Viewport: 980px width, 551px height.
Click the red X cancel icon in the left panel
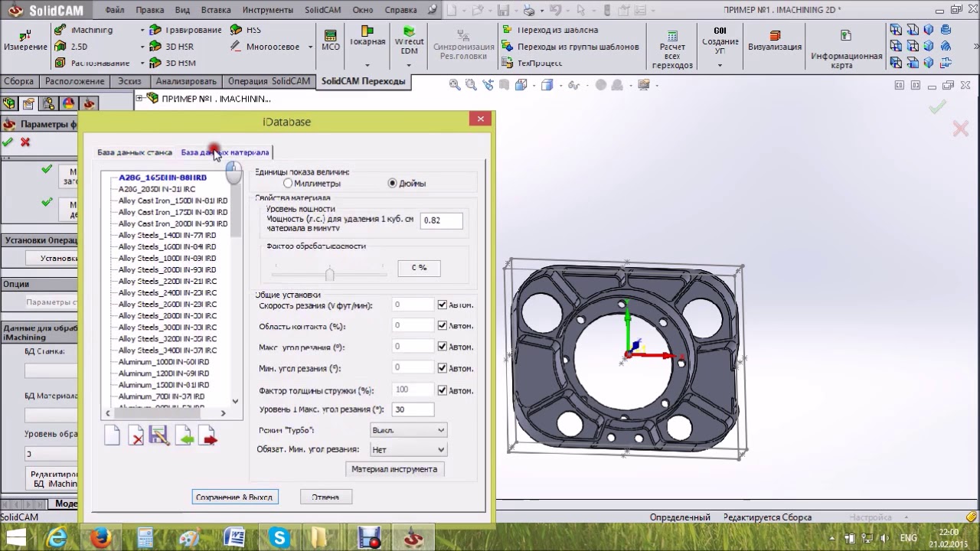25,142
